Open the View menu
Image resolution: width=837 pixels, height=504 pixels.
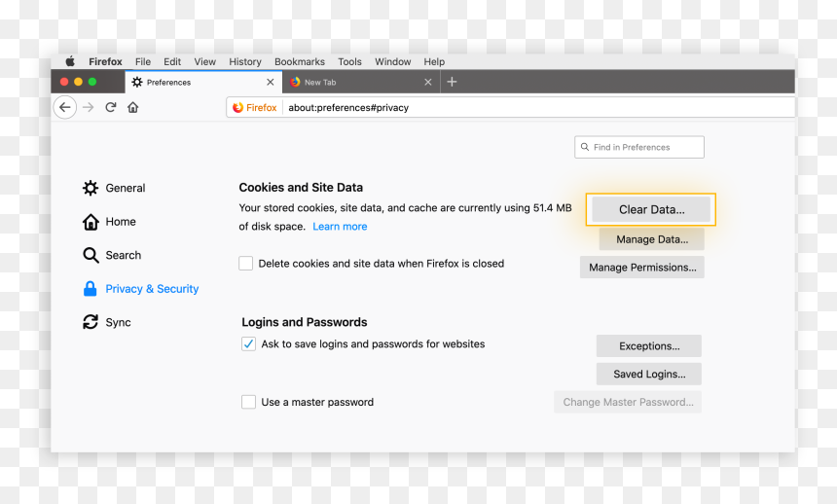point(205,61)
